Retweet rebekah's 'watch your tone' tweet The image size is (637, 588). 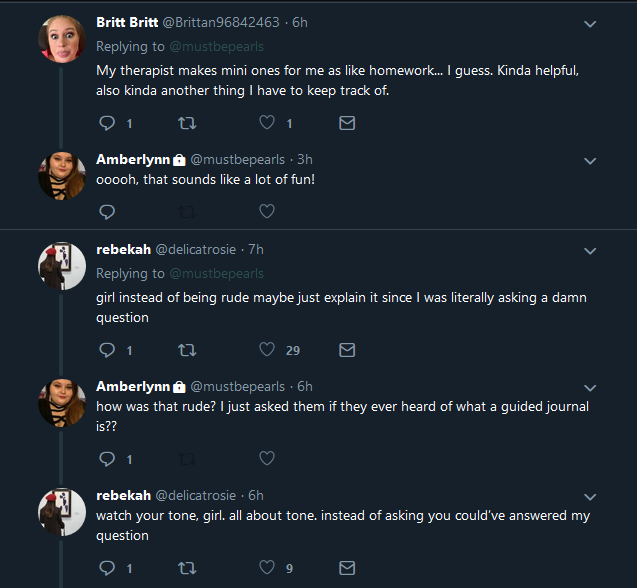click(x=187, y=568)
